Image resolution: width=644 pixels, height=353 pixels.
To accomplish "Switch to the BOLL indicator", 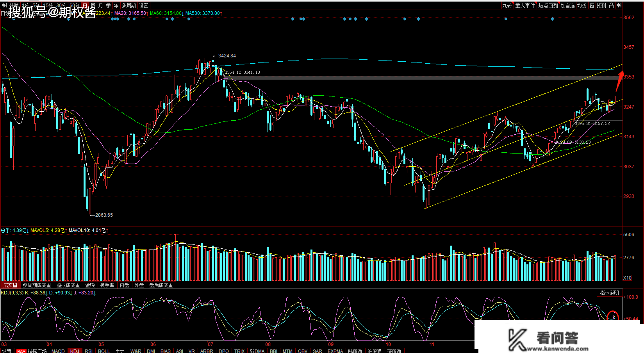I will (104, 351).
